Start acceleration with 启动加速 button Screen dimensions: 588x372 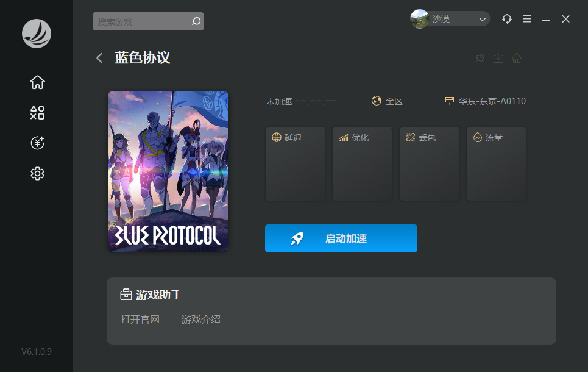pyautogui.click(x=341, y=238)
